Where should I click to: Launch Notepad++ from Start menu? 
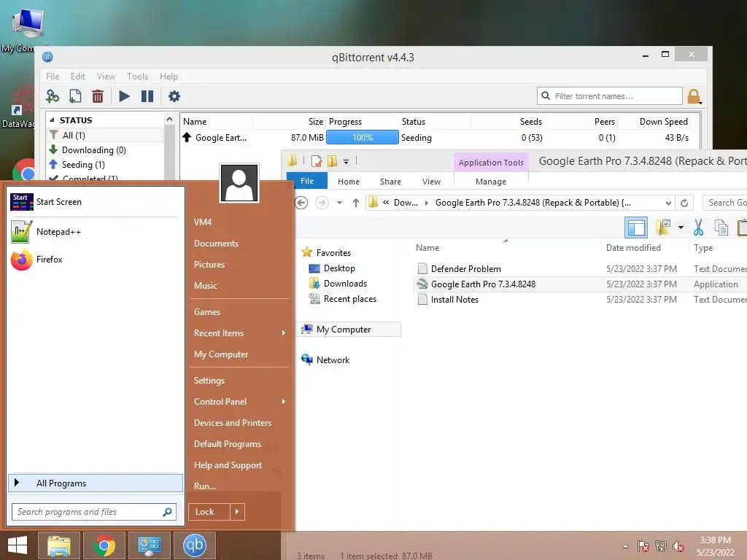(96, 232)
